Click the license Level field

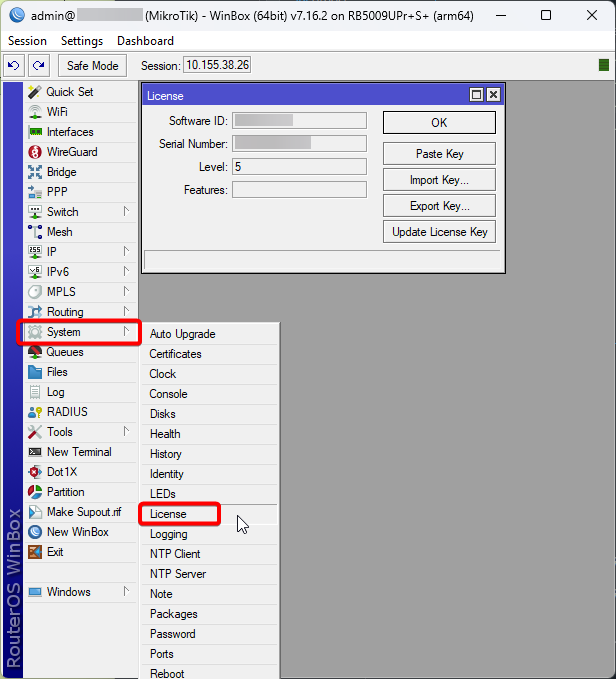pos(299,167)
